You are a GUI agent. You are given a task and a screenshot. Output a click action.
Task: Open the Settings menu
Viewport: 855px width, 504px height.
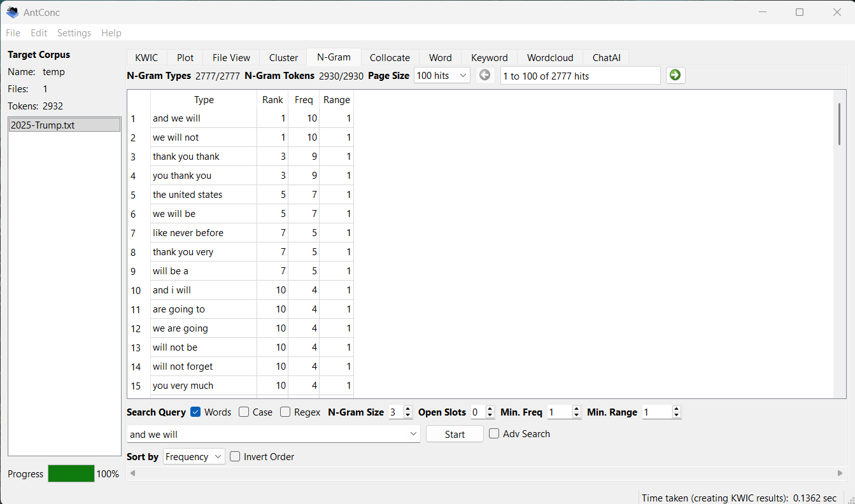pyautogui.click(x=74, y=33)
